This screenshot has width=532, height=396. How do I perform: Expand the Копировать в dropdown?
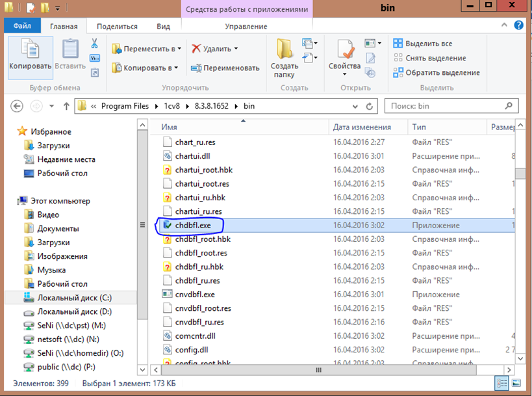point(176,68)
